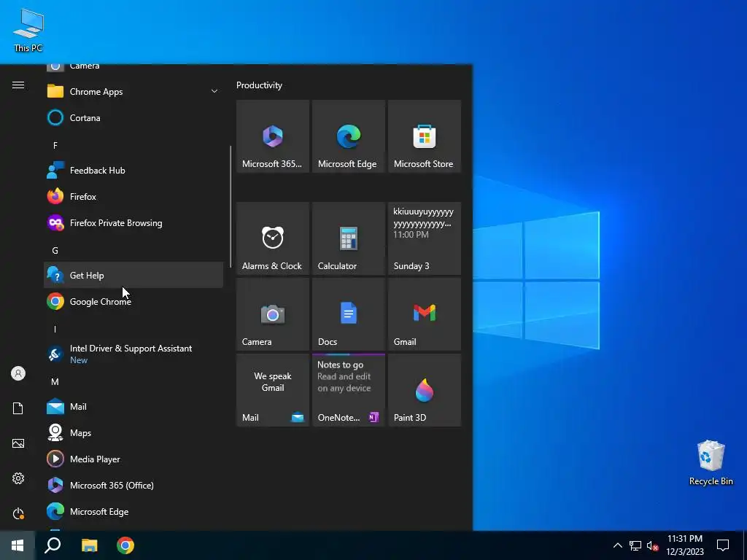This screenshot has width=747, height=560.
Task: Launch Microsoft Edge tile in Productivity
Action: pyautogui.click(x=348, y=136)
